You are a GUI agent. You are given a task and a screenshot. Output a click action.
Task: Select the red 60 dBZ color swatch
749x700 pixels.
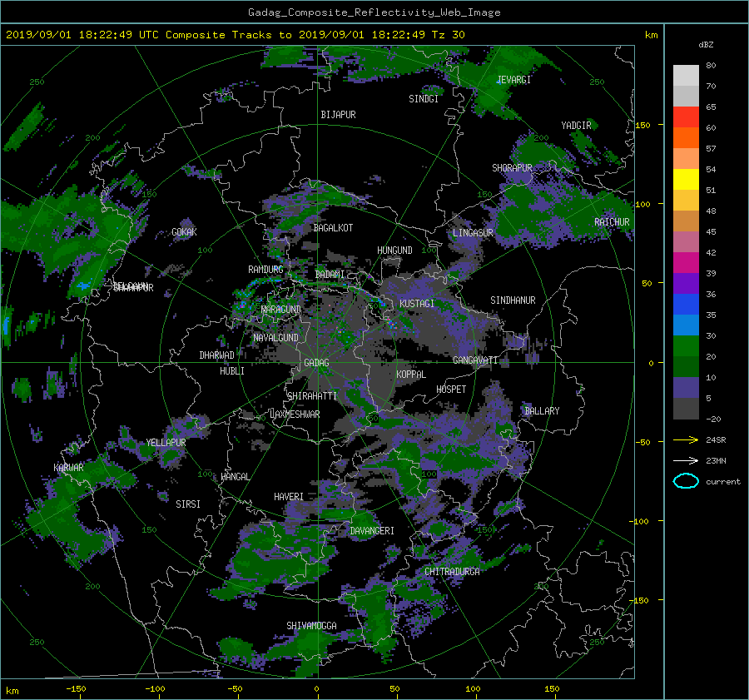tap(686, 117)
